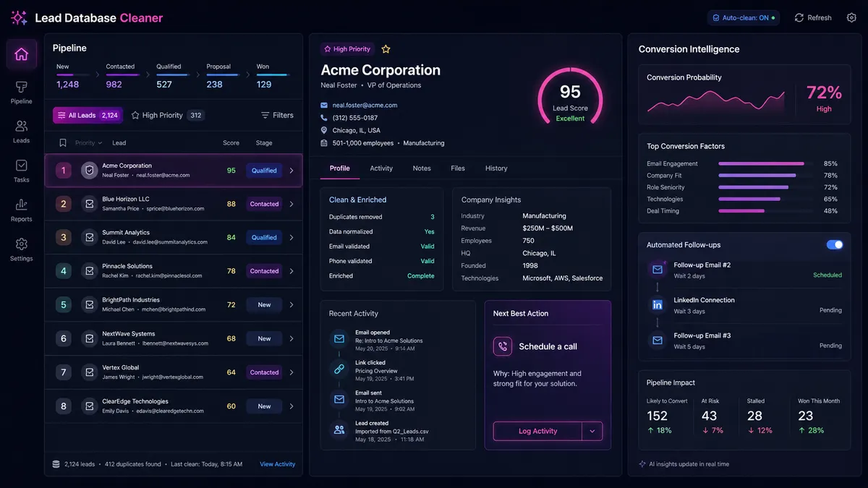Select the High Priority 312 filter
The width and height of the screenshot is (868, 488).
[x=167, y=115]
